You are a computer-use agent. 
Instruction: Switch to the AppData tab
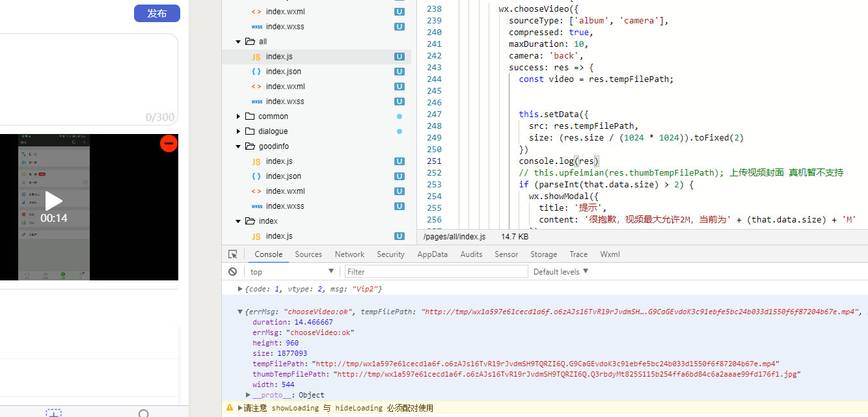(432, 254)
